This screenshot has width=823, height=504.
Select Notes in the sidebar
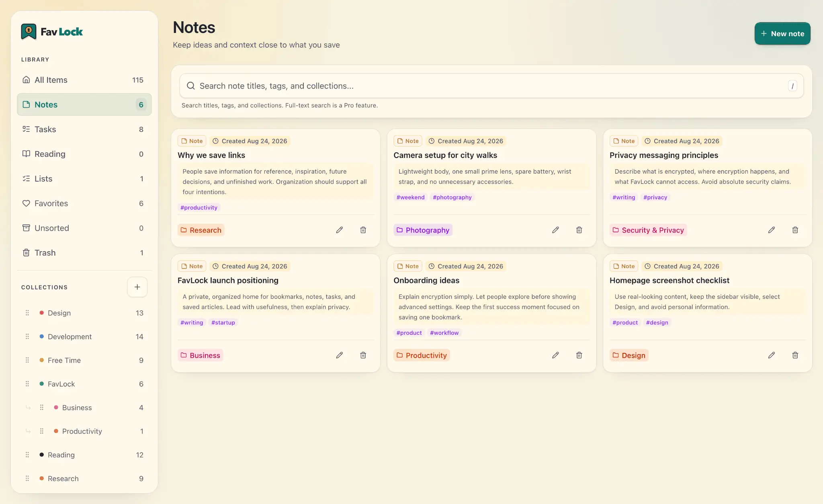coord(84,104)
